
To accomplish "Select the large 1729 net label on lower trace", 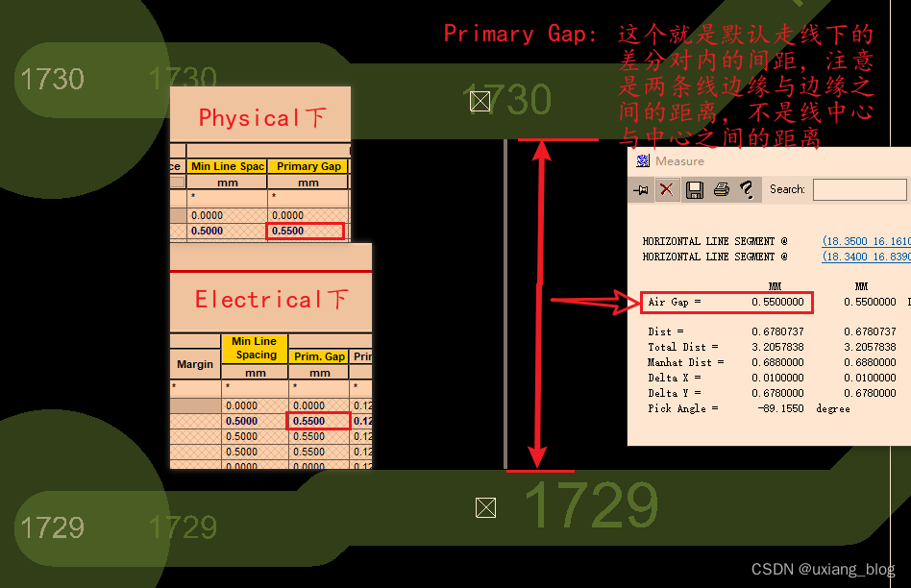I will point(591,505).
